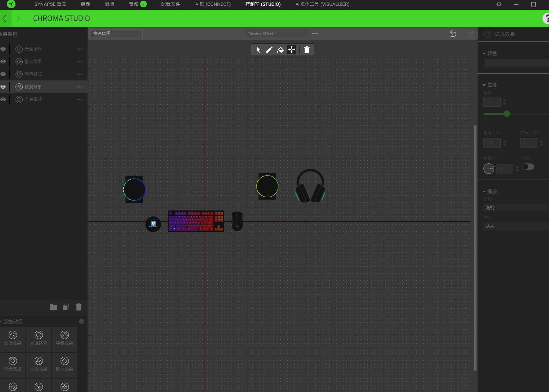549x392 pixels.
Task: Select the pen drawing tool
Action: coord(269,50)
